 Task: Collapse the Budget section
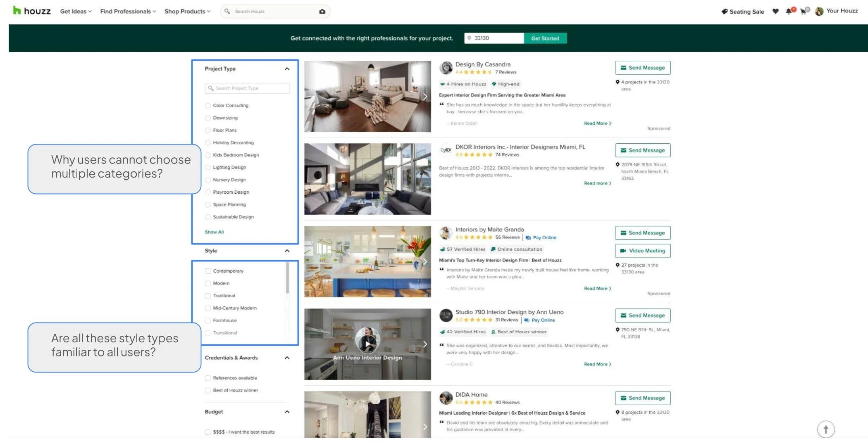point(287,411)
